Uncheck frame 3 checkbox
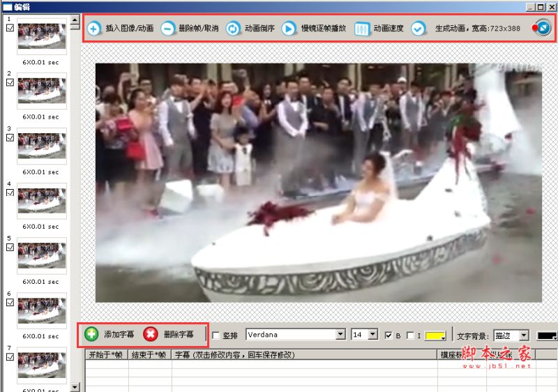Image resolution: width=558 pixels, height=392 pixels. coord(10,137)
